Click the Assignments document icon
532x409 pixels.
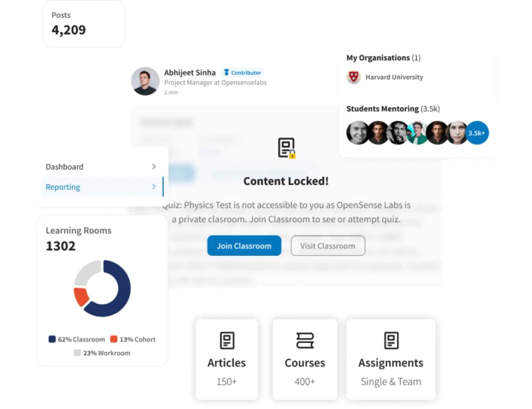[x=391, y=340]
